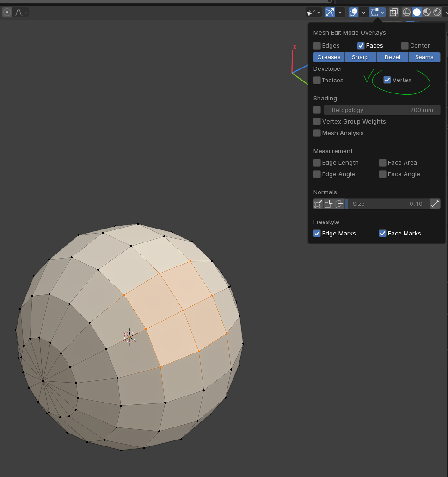The image size is (448, 477).
Task: Enable Face Angle measurement
Action: click(383, 174)
